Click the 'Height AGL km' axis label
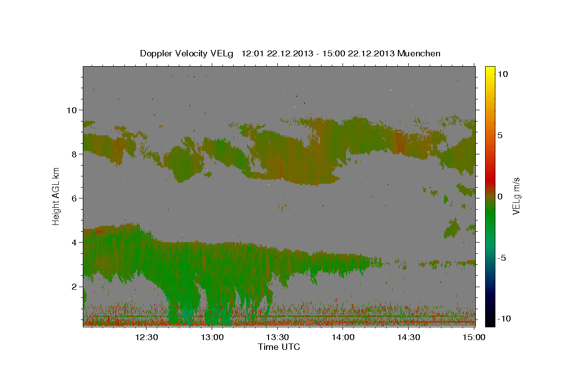Screen dimensions: 588x392 pos(56,196)
